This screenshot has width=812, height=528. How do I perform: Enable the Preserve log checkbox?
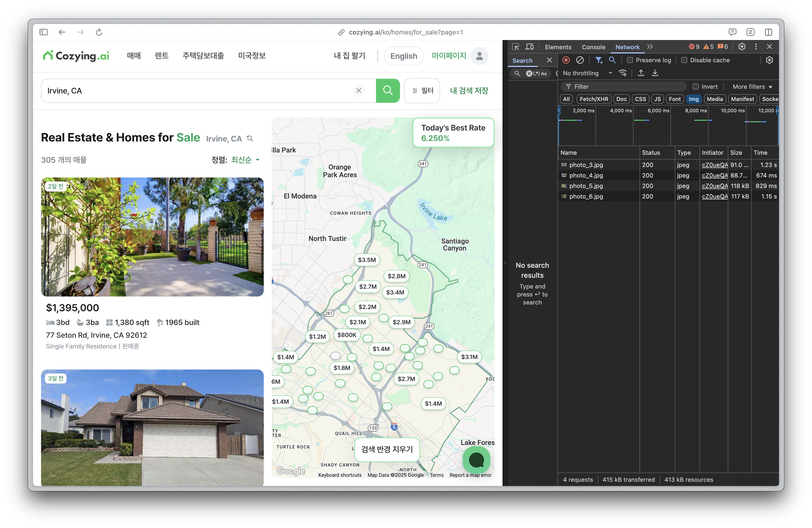[630, 60]
